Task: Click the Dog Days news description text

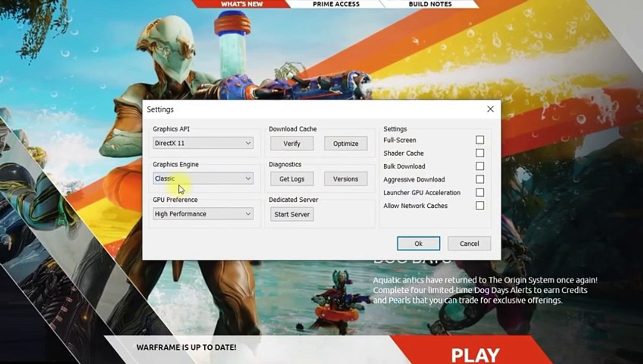Action: coord(485,290)
